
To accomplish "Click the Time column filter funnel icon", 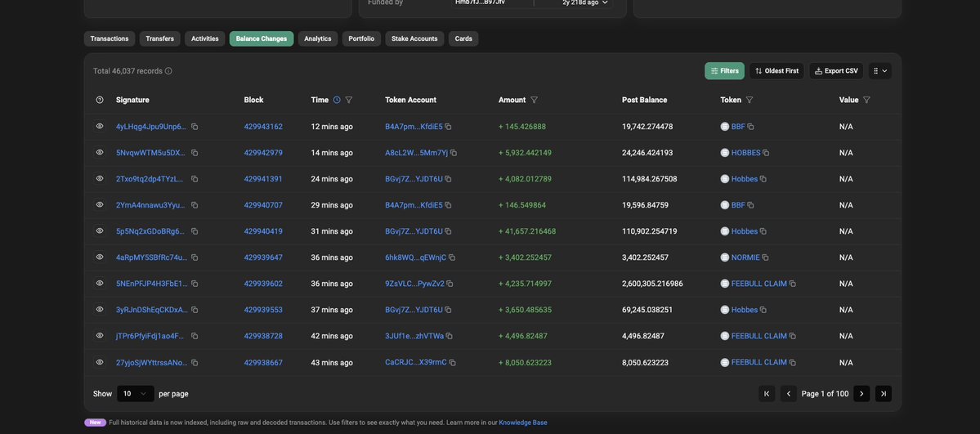I will coord(349,100).
